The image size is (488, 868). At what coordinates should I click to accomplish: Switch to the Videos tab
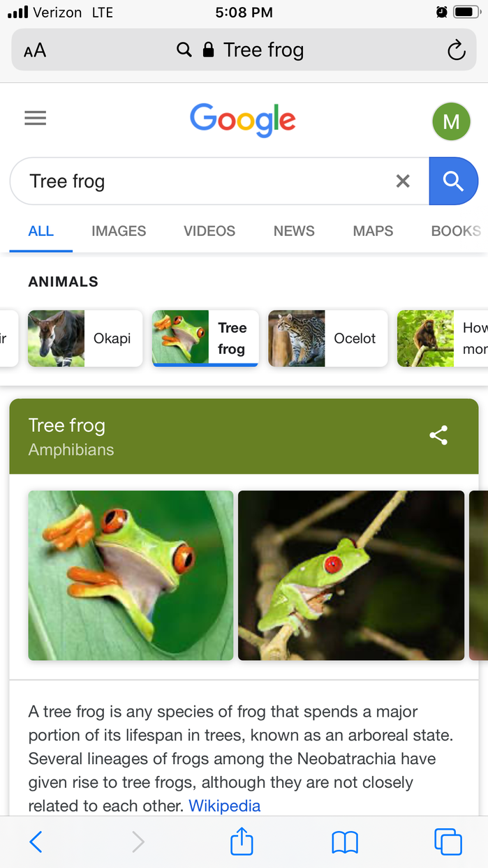click(x=209, y=231)
